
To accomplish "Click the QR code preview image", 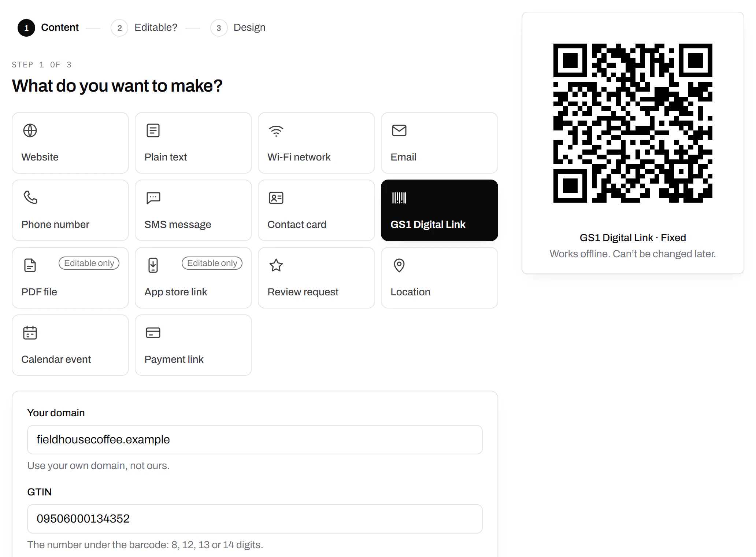I will click(x=633, y=123).
